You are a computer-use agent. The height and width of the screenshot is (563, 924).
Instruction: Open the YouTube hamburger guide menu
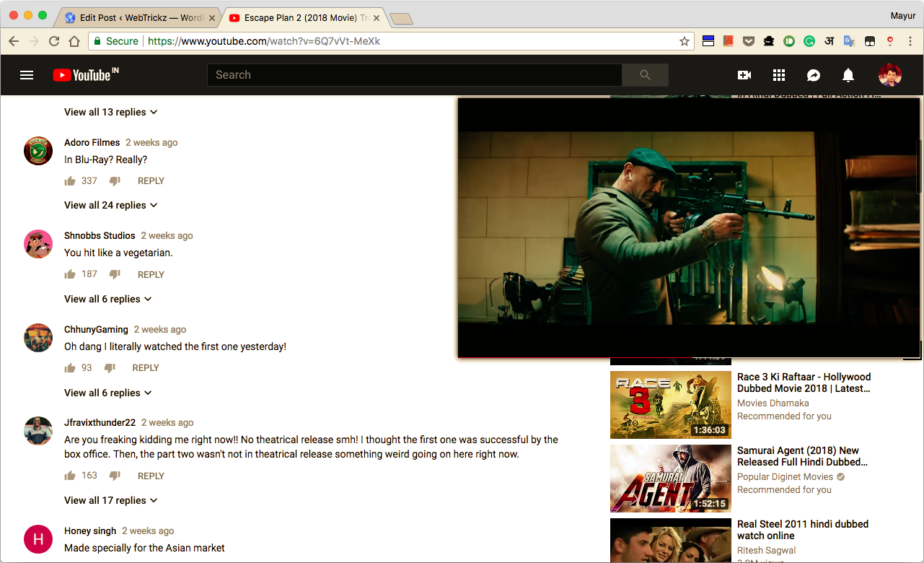click(27, 75)
